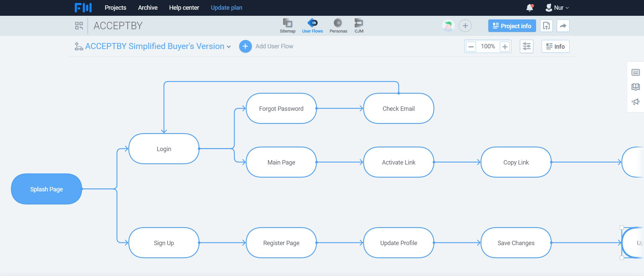The image size is (644, 276).
Task: Click the share arrow icon
Action: [563, 26]
